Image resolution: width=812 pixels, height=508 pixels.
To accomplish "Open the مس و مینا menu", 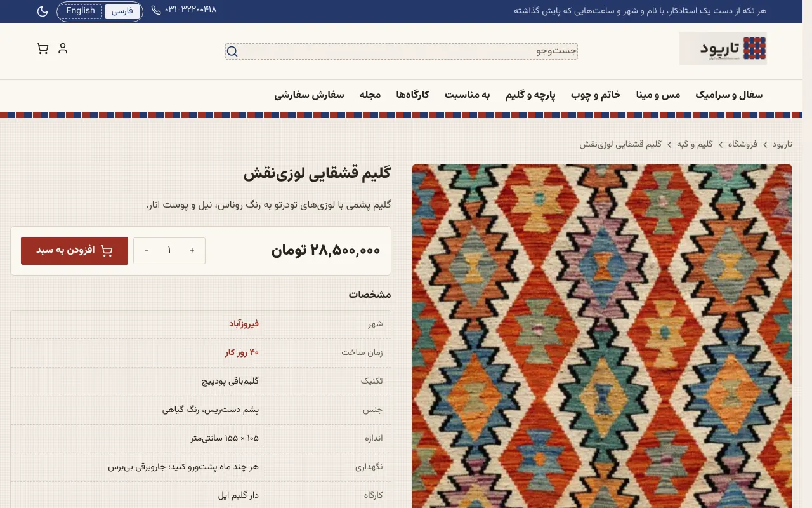I will pyautogui.click(x=658, y=95).
